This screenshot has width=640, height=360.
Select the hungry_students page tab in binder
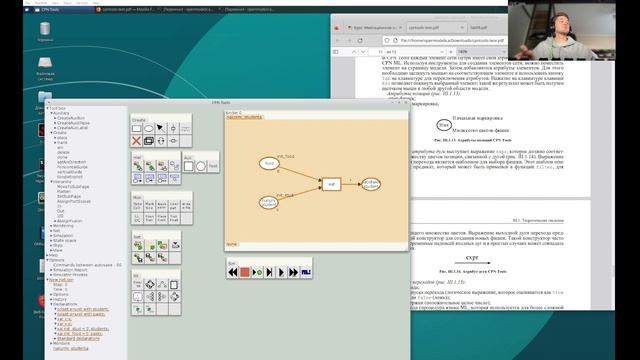(244, 117)
